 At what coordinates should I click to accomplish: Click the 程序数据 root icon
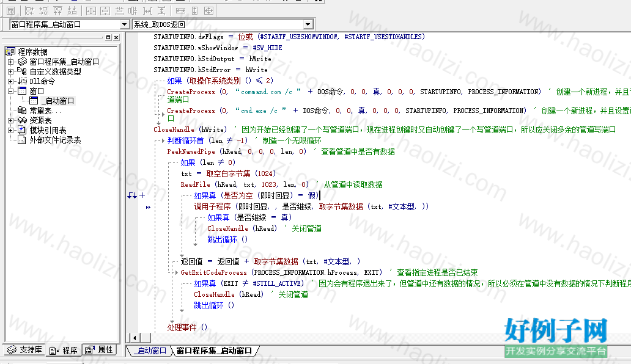(10, 52)
